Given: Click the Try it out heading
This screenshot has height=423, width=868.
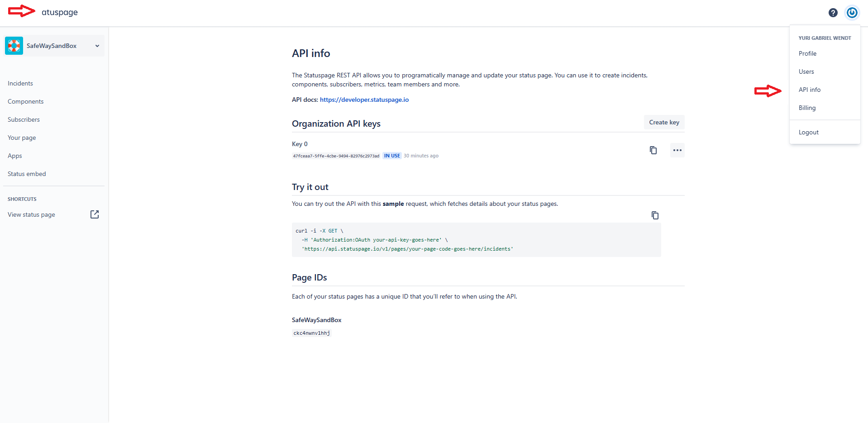Looking at the screenshot, I should pyautogui.click(x=310, y=187).
